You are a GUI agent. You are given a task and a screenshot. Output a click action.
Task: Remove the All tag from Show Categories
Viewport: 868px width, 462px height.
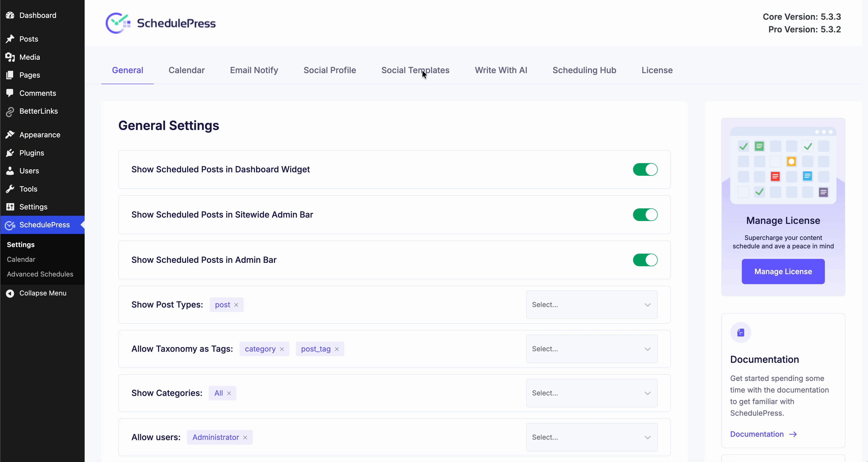[229, 393]
